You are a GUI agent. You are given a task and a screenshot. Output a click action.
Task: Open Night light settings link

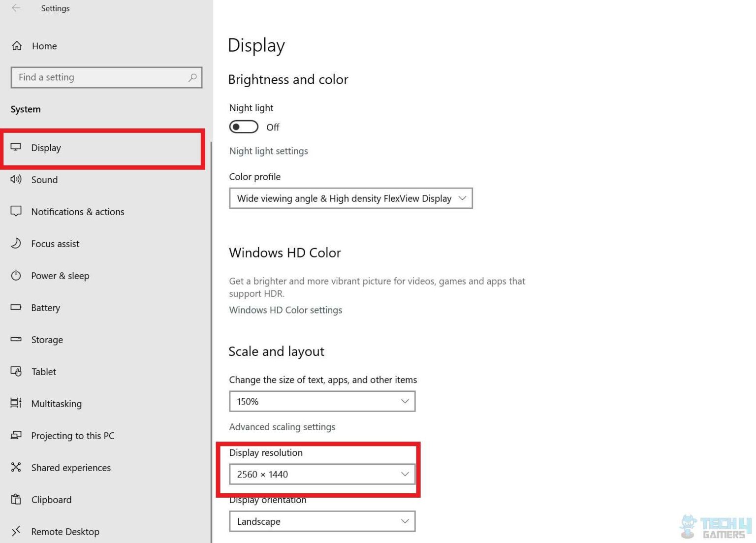click(268, 151)
